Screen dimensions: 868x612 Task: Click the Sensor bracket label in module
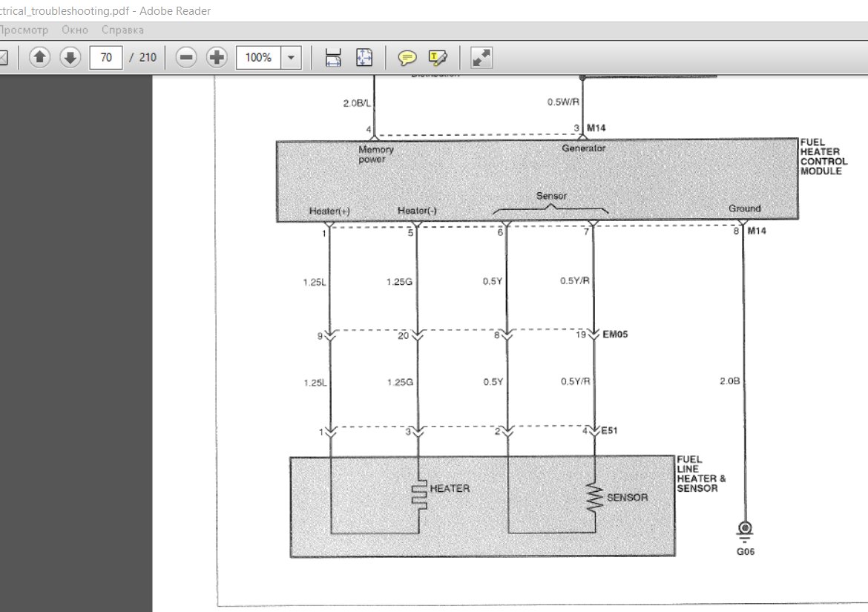[551, 196]
